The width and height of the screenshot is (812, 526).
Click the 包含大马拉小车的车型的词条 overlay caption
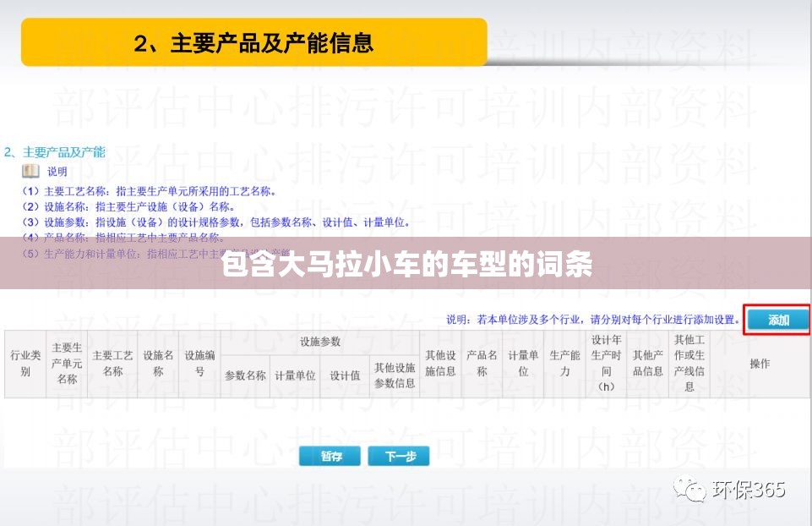406,265
